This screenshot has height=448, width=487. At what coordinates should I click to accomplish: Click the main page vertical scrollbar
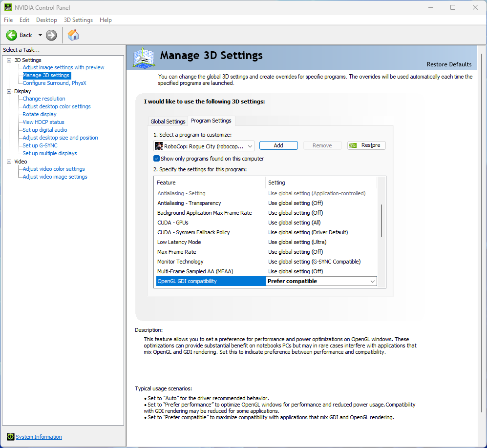pyautogui.click(x=482, y=233)
